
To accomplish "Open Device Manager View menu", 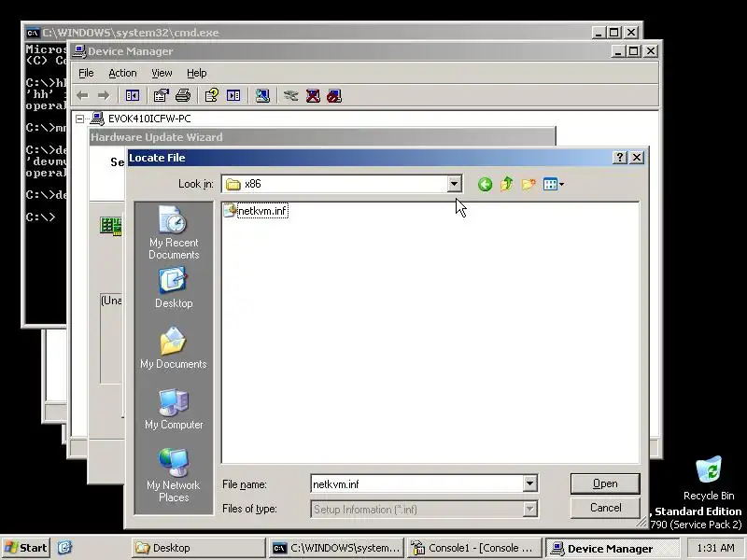I will coord(162,73).
